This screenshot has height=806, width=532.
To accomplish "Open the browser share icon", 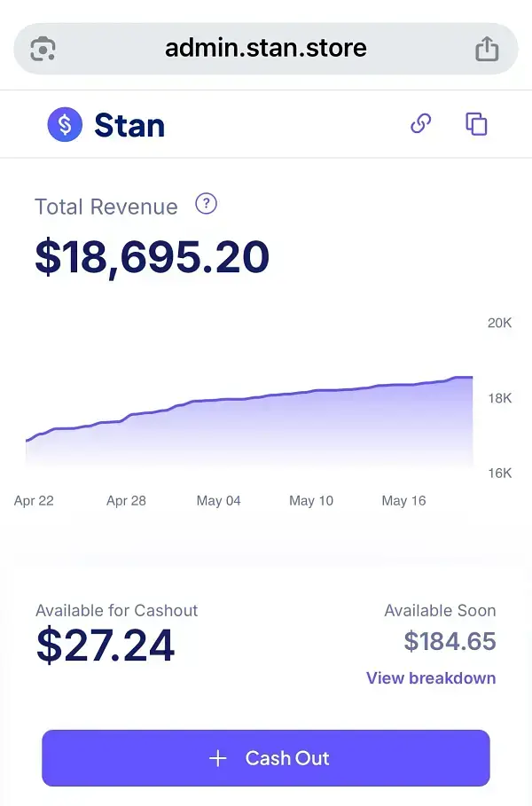I will pyautogui.click(x=487, y=48).
